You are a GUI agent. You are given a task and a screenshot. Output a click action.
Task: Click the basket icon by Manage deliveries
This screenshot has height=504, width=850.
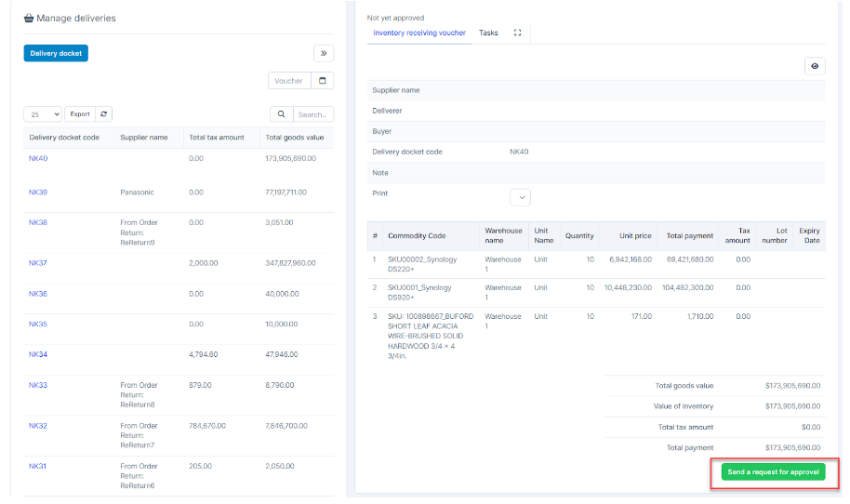[29, 18]
